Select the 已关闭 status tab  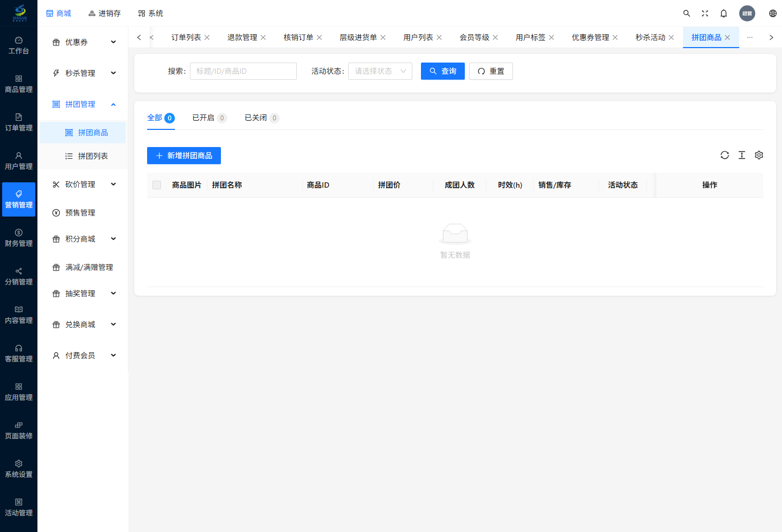click(x=262, y=118)
